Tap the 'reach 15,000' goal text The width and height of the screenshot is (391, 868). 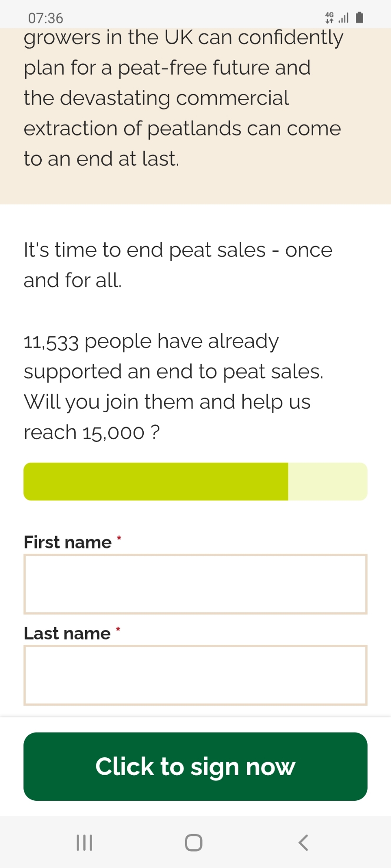click(x=84, y=433)
